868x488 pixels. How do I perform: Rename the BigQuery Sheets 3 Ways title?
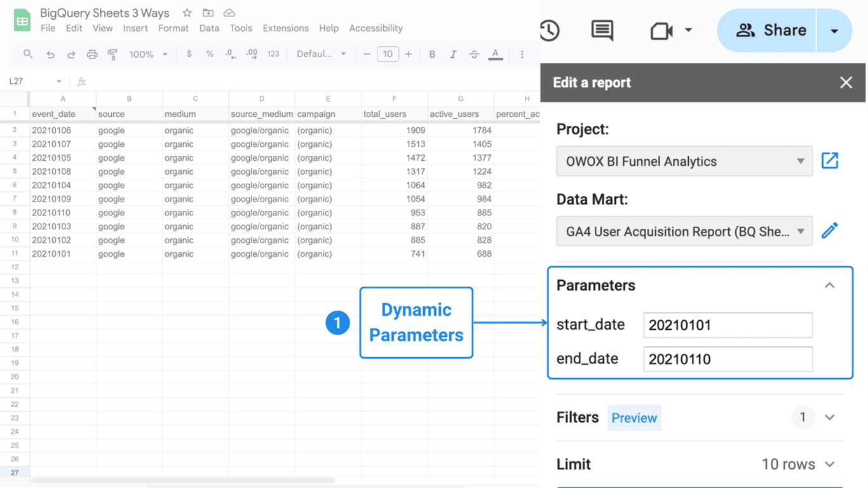tap(105, 13)
